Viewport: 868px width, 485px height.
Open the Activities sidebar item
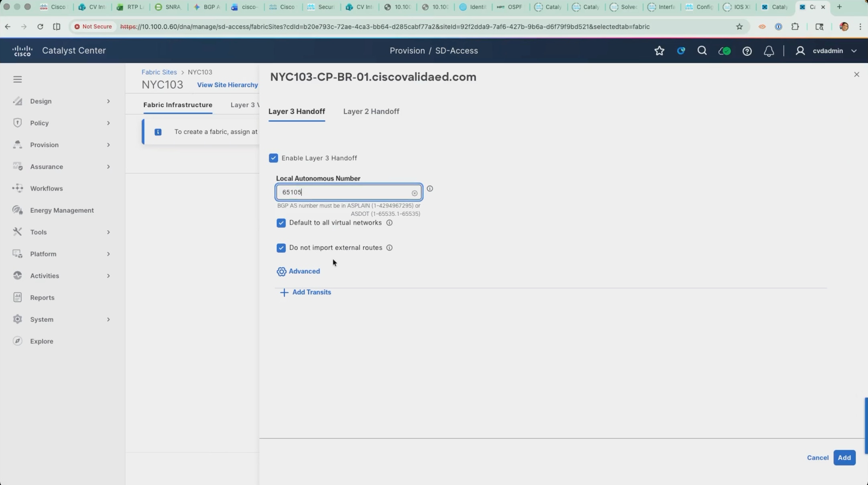pyautogui.click(x=45, y=276)
